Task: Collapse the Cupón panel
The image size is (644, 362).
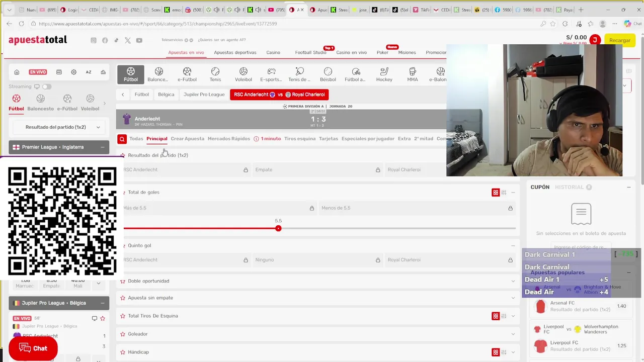Action: (x=628, y=187)
